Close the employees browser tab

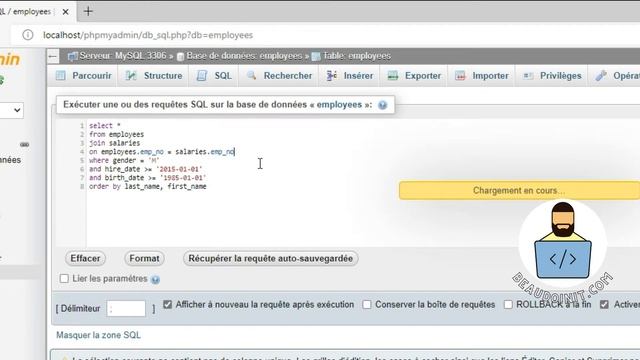pyautogui.click(x=65, y=12)
